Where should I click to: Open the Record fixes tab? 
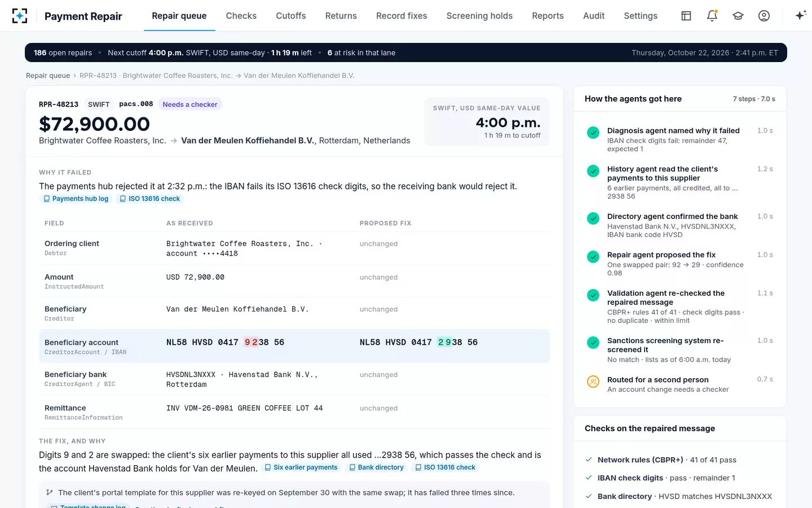click(401, 16)
